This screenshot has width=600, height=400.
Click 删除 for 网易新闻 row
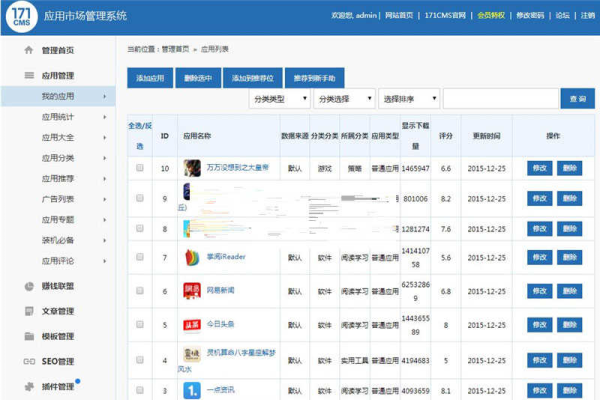pyautogui.click(x=569, y=291)
